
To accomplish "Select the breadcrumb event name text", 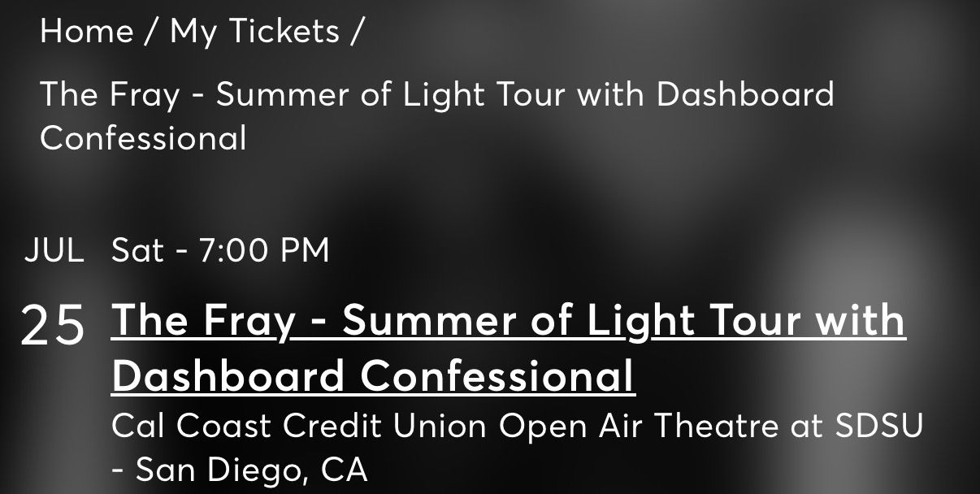I will 436,96.
